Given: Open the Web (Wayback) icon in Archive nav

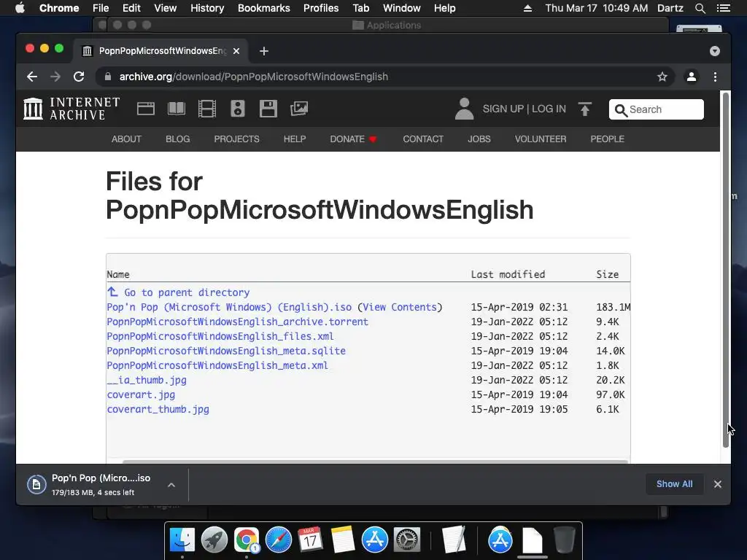Looking at the screenshot, I should [146, 109].
